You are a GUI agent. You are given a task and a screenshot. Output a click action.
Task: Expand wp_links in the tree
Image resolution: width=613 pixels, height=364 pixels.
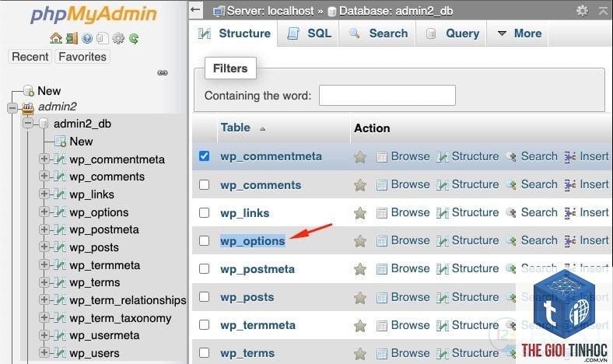pyautogui.click(x=44, y=194)
